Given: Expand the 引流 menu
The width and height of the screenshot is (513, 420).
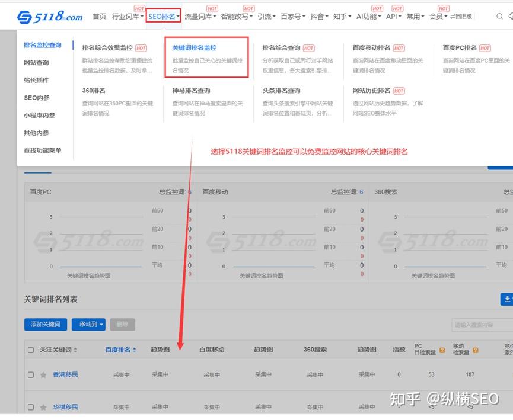Looking at the screenshot, I should (267, 17).
